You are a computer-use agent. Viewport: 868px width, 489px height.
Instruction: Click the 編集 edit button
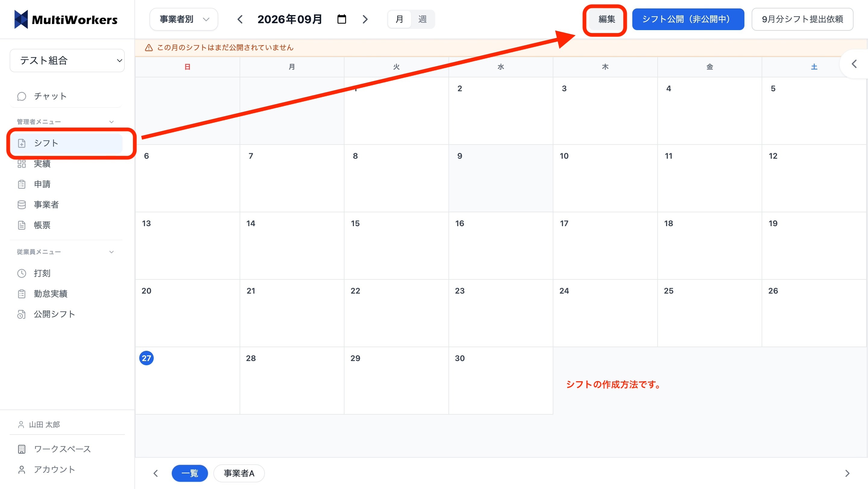(606, 19)
